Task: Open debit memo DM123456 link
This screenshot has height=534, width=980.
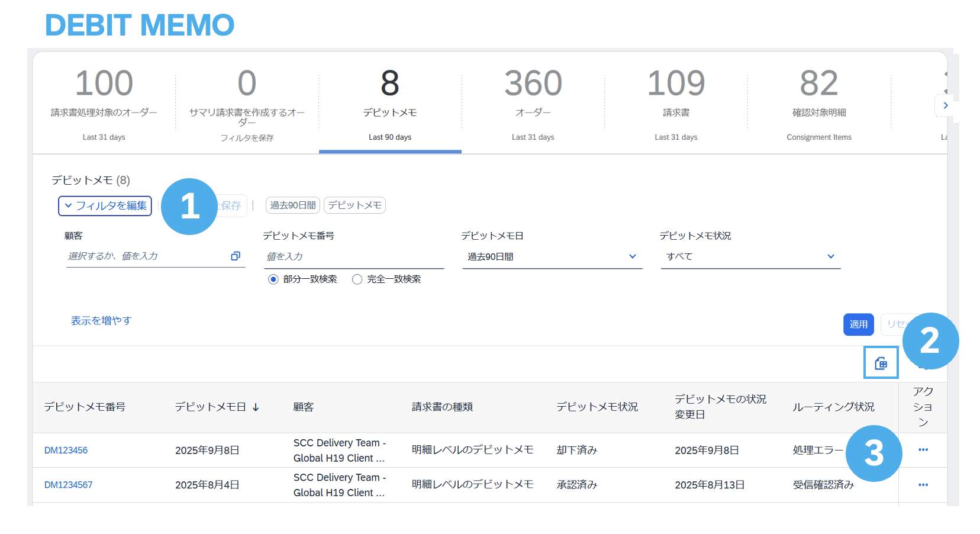Action: point(66,451)
